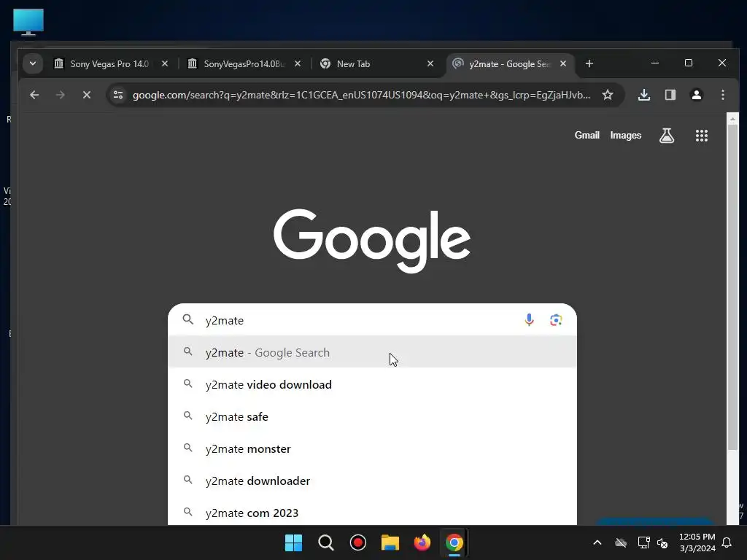Open Chrome downloads icon
The width and height of the screenshot is (747, 560).
(x=644, y=95)
